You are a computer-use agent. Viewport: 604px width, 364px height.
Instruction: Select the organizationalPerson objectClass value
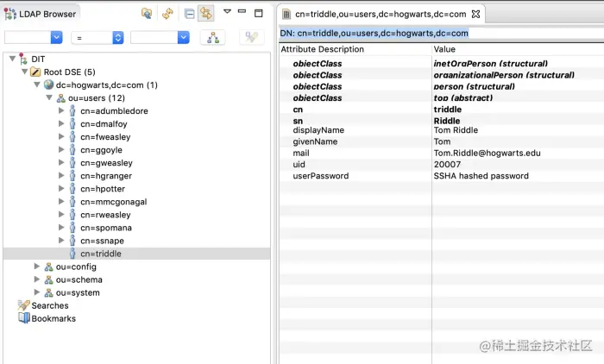[x=504, y=75]
